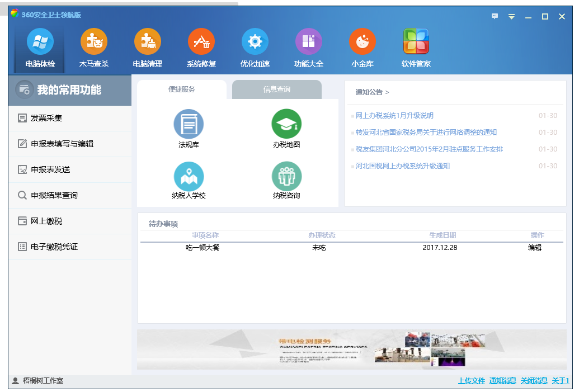
Task: Click the 优化加速 gear icon
Action: [x=255, y=42]
